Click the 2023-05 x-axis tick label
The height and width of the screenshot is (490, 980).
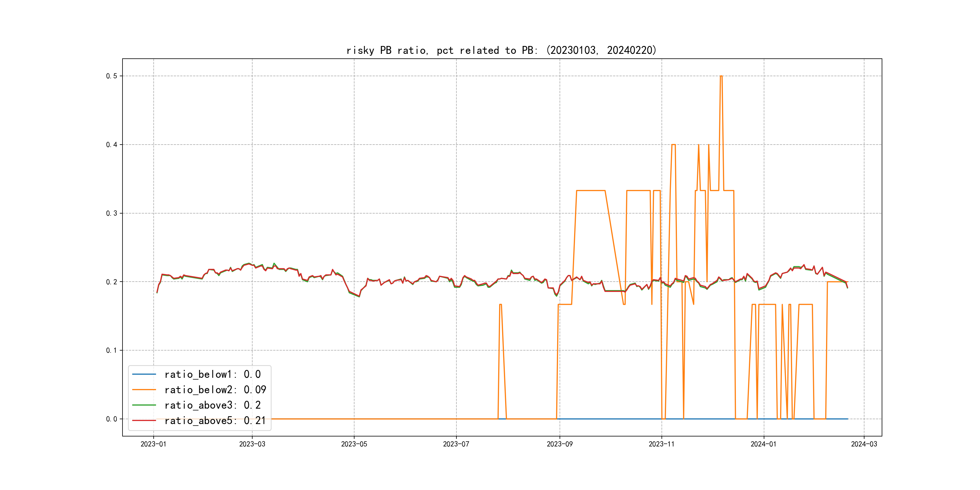click(354, 444)
